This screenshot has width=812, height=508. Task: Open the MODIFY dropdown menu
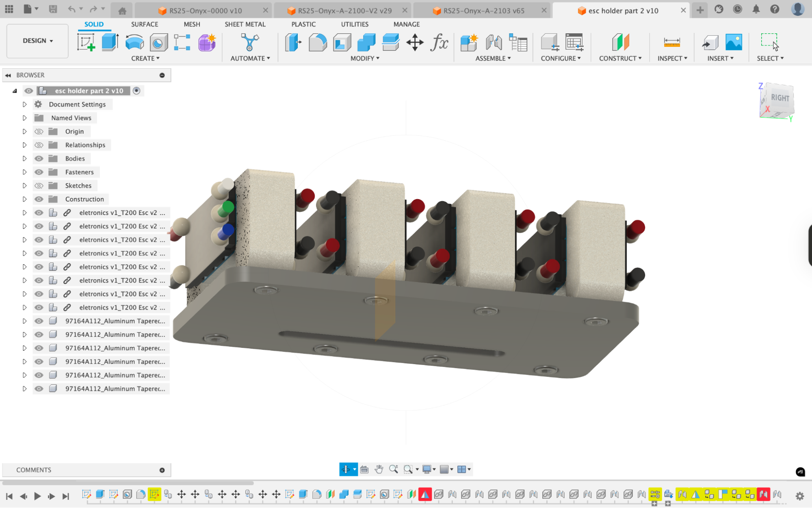365,59
